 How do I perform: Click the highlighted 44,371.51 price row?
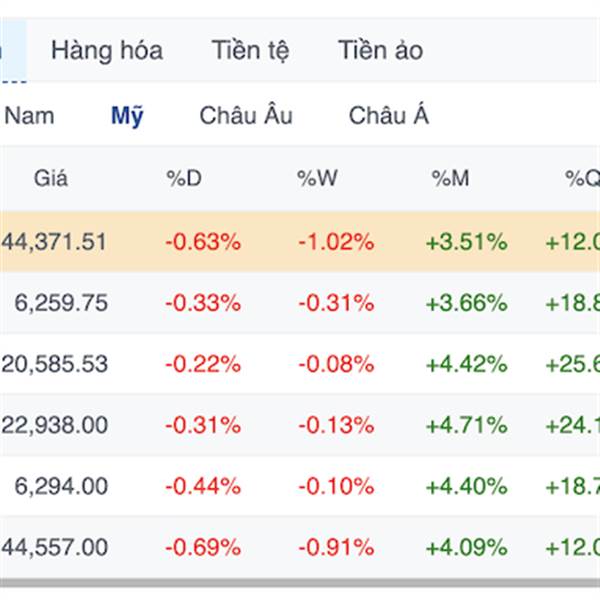[x=300, y=242]
